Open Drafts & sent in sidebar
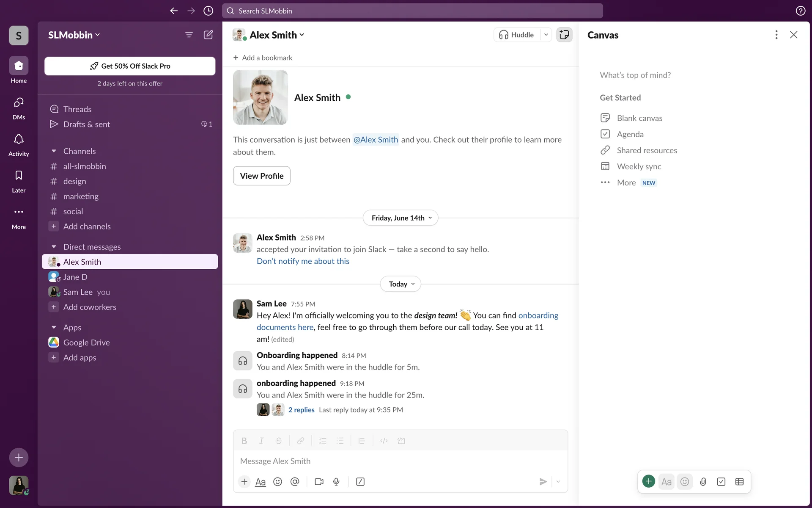The width and height of the screenshot is (812, 508). (86, 124)
